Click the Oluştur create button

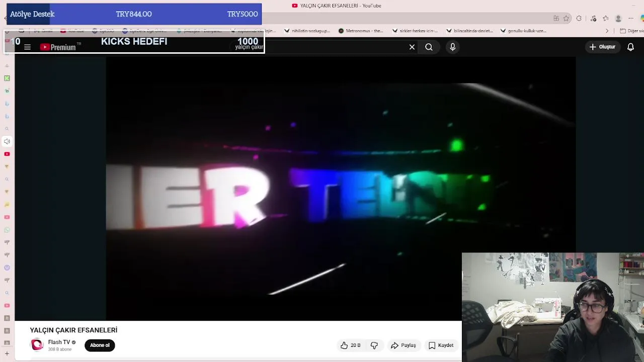point(602,47)
